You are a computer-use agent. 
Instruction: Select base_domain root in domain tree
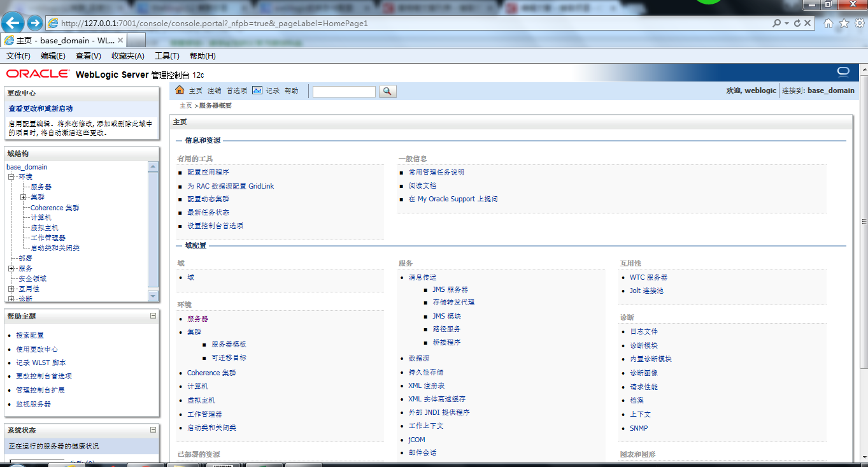point(27,167)
